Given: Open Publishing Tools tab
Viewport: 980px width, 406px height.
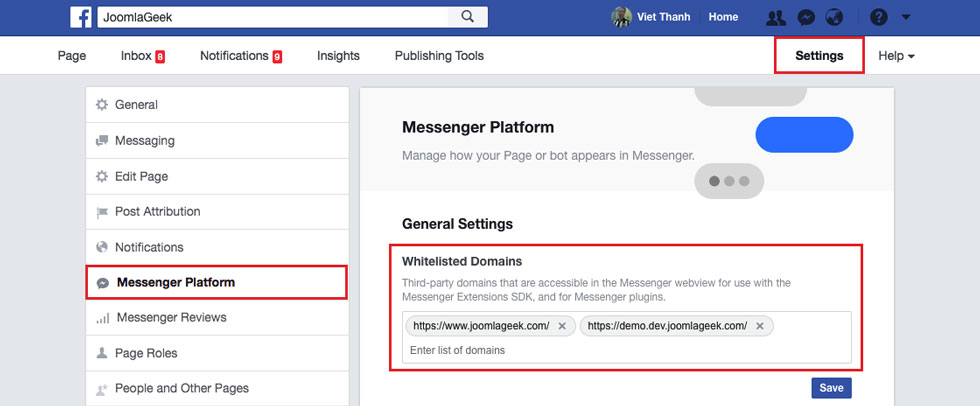Looking at the screenshot, I should 439,56.
